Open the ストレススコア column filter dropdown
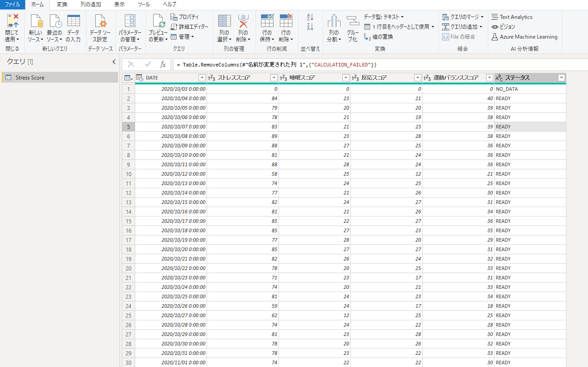 pos(274,78)
